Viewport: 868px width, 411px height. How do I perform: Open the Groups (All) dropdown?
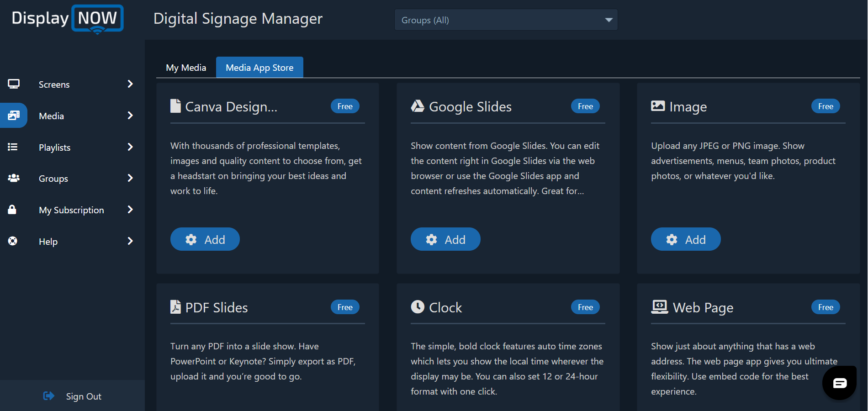506,20
